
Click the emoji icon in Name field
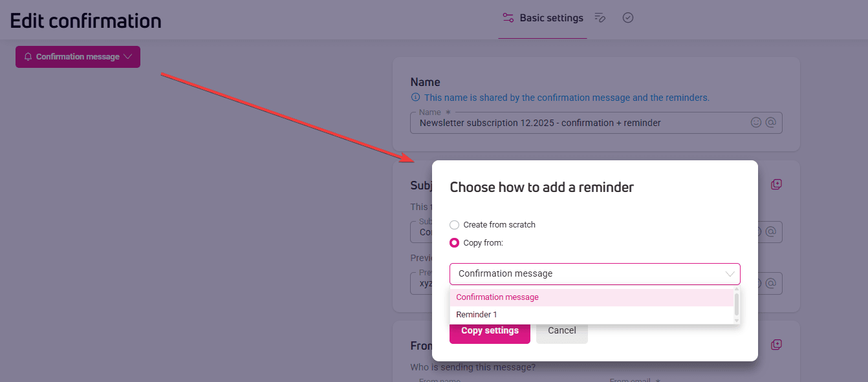pos(755,122)
